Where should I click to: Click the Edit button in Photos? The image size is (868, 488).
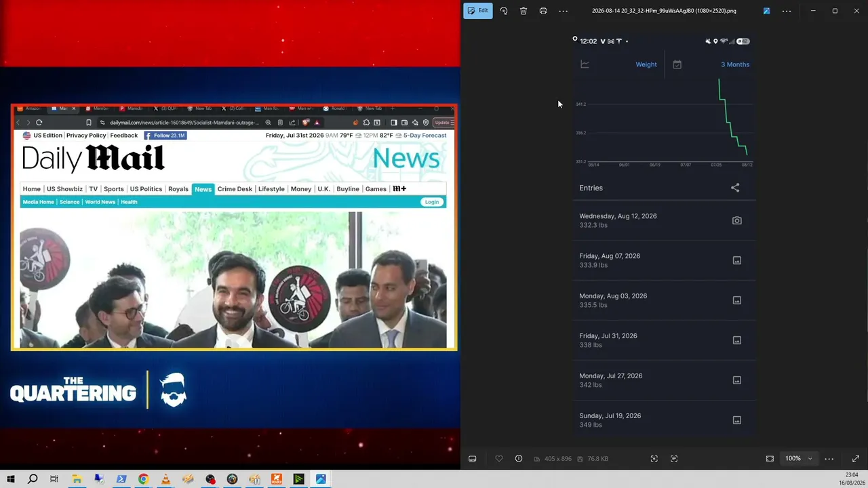[x=478, y=11]
